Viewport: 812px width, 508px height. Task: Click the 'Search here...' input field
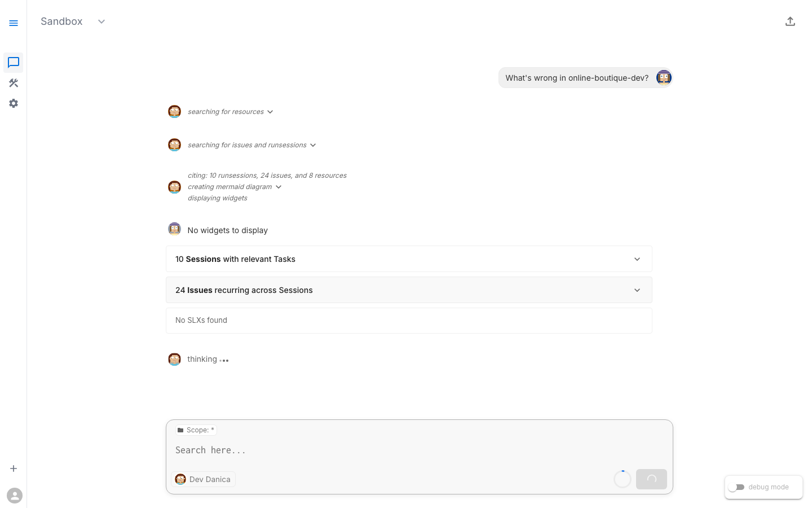coord(395,450)
